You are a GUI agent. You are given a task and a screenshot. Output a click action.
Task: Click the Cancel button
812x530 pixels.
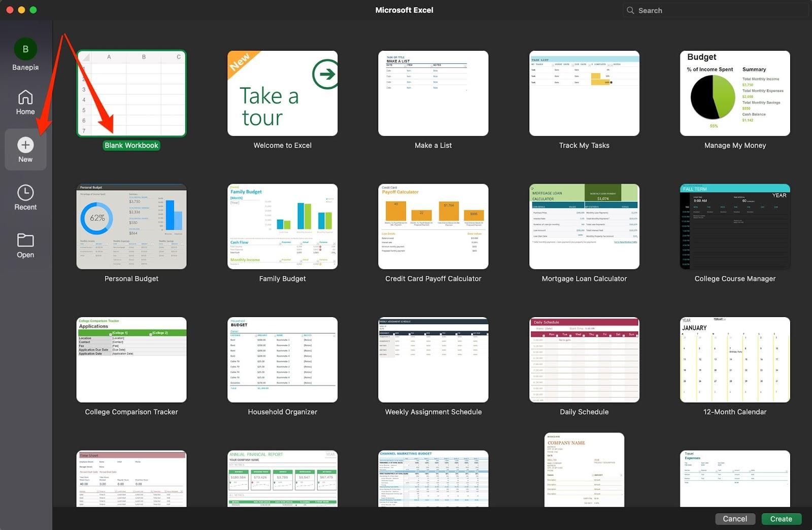735,519
